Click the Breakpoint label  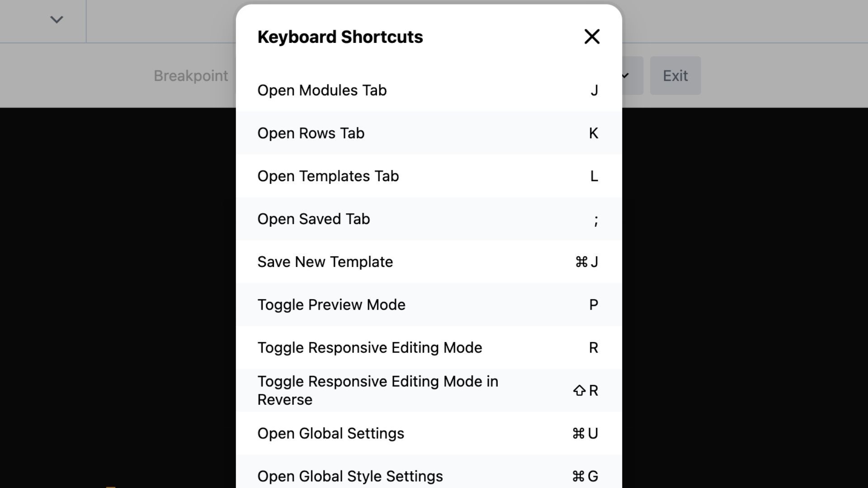pyautogui.click(x=191, y=76)
